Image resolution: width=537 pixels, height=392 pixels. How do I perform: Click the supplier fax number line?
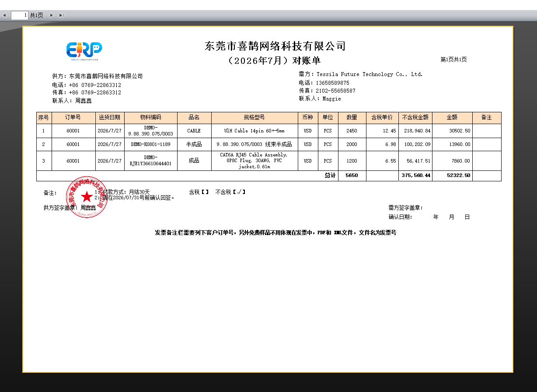(87, 93)
